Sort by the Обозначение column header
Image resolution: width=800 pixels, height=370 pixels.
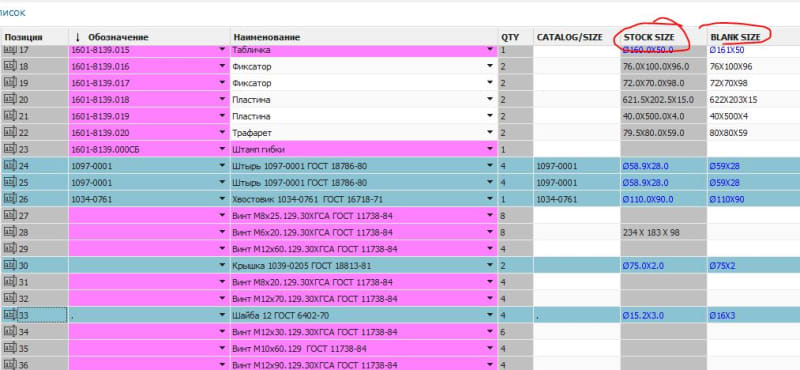click(x=149, y=37)
